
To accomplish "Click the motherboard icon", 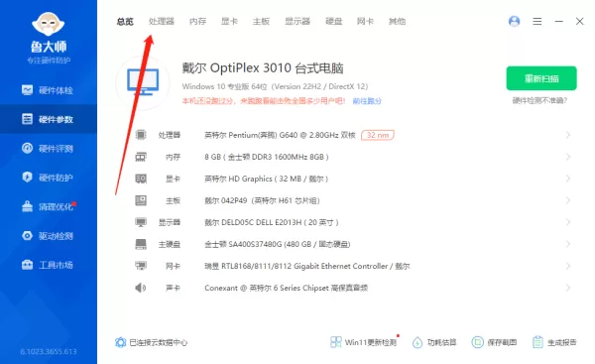I will pos(141,200).
